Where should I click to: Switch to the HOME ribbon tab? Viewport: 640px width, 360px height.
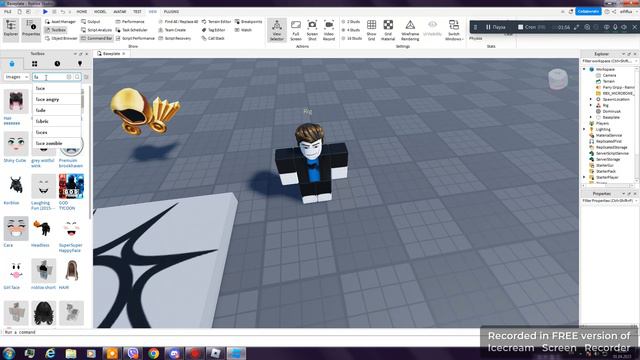[x=82, y=11]
